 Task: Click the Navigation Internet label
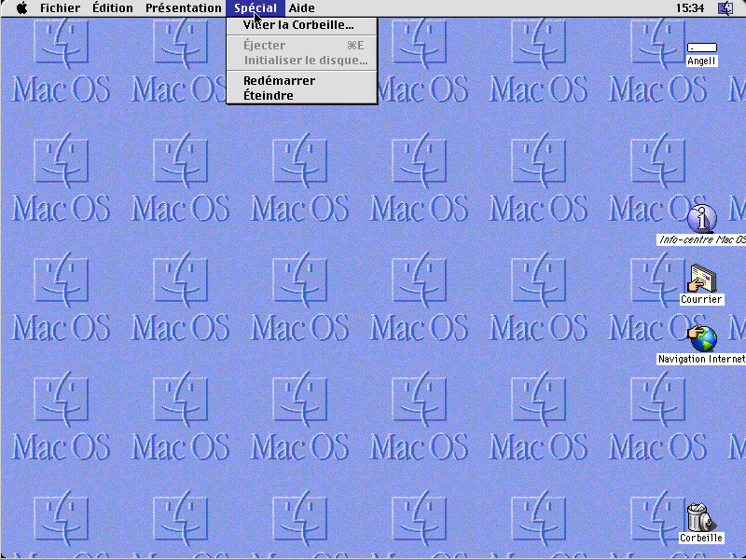coord(701,359)
